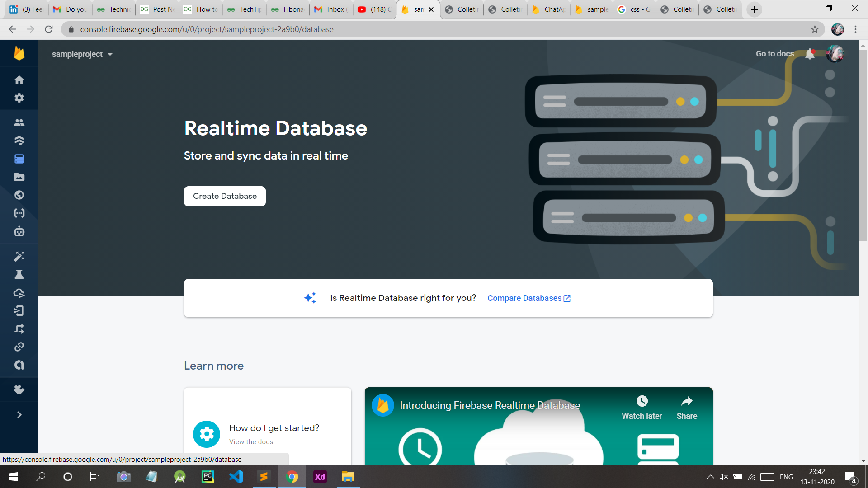Open Authentication users icon in sidebar
Image resolution: width=868 pixels, height=488 pixels.
[x=19, y=122]
